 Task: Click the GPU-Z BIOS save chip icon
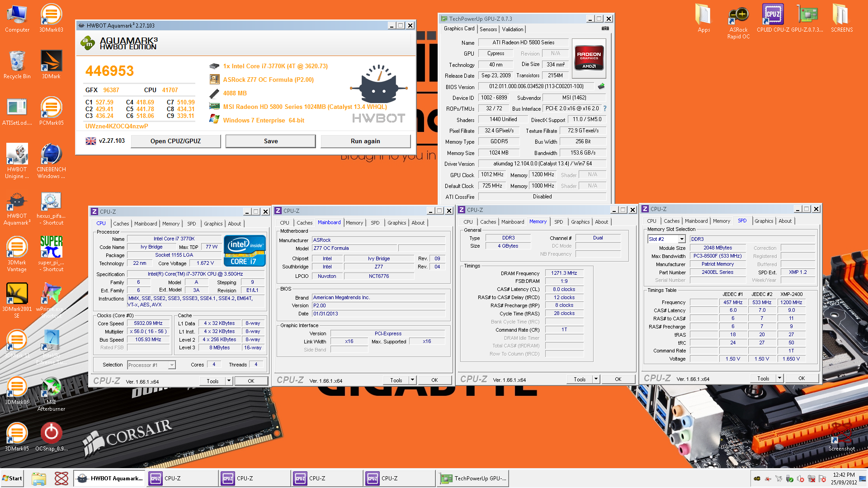tap(601, 86)
